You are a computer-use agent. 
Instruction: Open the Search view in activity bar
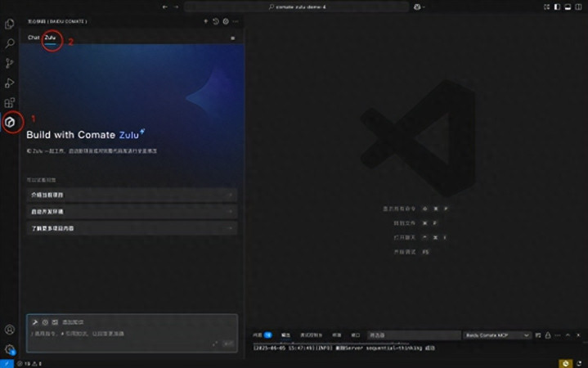coord(10,43)
